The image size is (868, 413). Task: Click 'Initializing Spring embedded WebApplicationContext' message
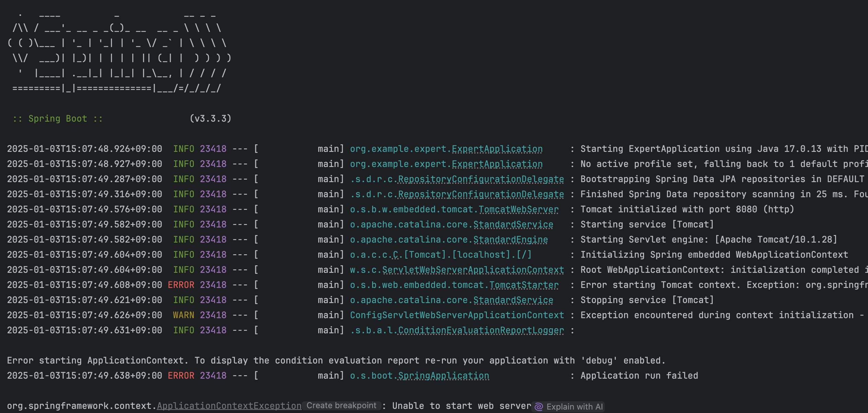[x=714, y=255]
